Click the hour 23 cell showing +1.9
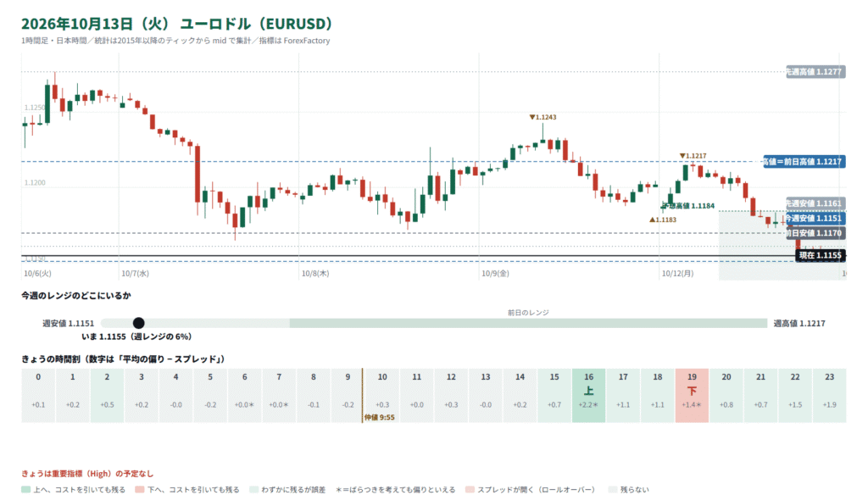Screen dimensions: 868x495 pyautogui.click(x=829, y=395)
